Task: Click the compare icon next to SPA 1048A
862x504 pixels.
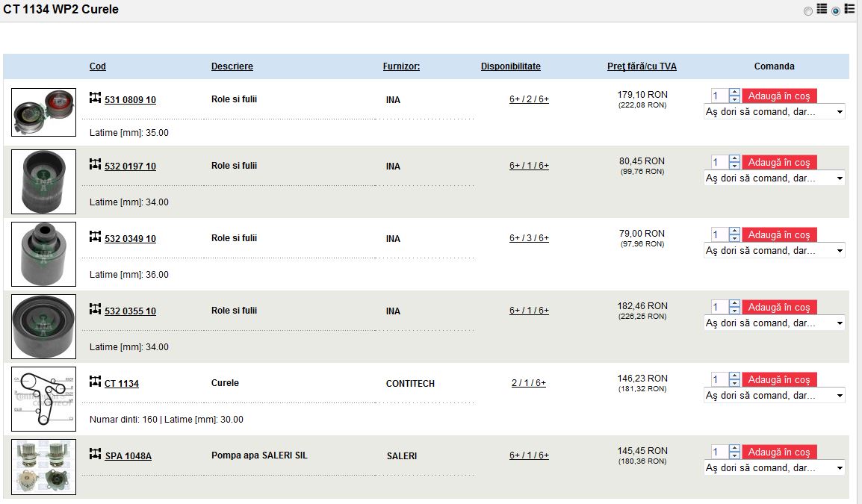Action: pos(95,454)
